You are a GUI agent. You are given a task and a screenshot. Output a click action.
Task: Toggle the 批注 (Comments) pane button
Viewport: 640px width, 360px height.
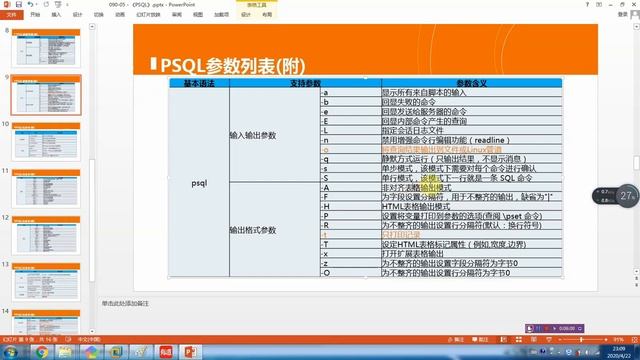pos(480,339)
